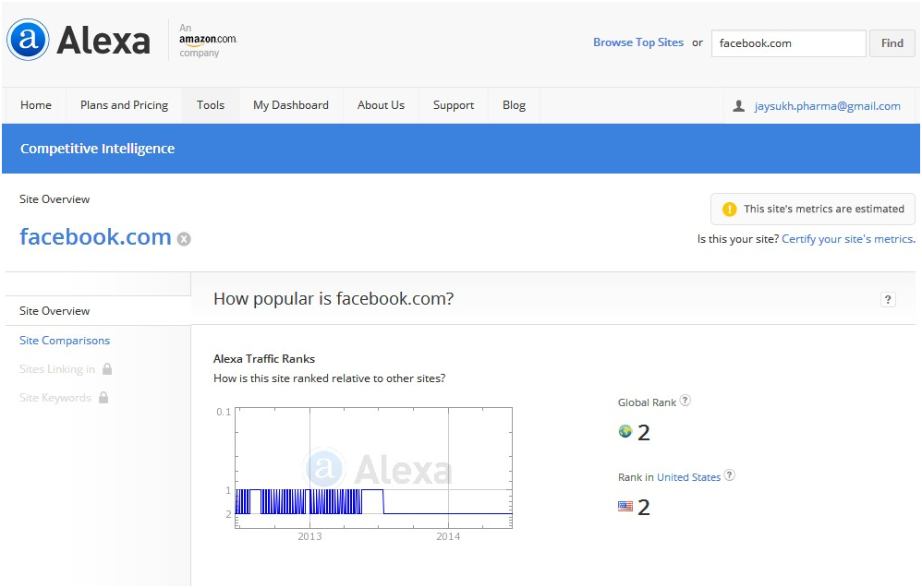Click Certify your site's metrics link
Image resolution: width=922 pixels, height=588 pixels.
point(847,239)
